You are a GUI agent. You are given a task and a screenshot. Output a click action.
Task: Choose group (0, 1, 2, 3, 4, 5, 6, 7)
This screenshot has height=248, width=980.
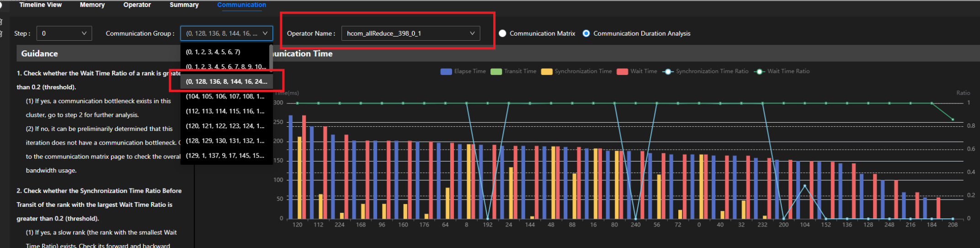pos(225,52)
